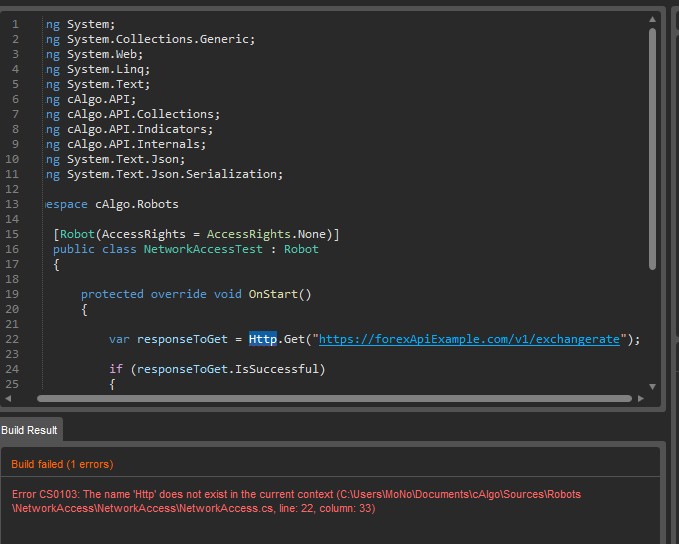The image size is (679, 544).
Task: Click the cAlgo.Robots namespace name
Action: click(x=137, y=204)
